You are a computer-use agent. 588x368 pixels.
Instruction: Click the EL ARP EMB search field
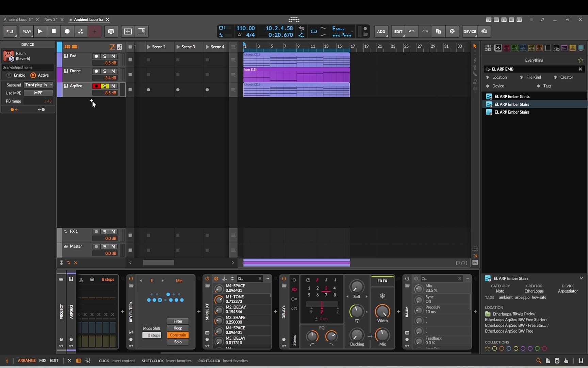pos(534,69)
